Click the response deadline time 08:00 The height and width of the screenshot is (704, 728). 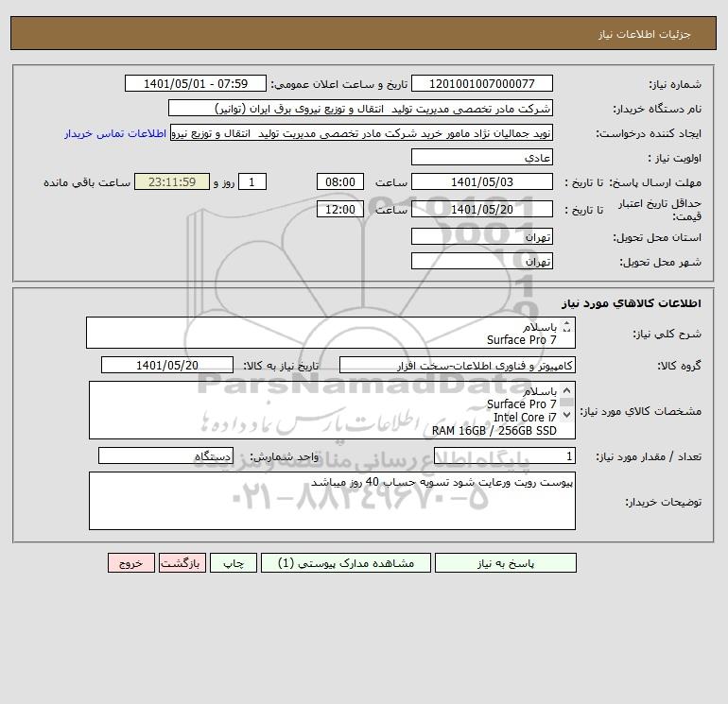click(x=340, y=182)
